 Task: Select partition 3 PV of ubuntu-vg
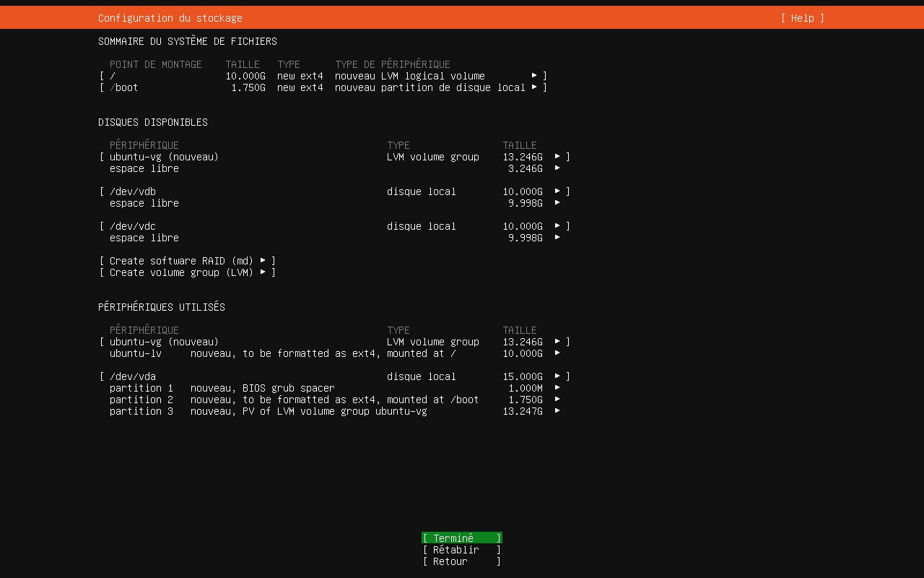(335, 411)
